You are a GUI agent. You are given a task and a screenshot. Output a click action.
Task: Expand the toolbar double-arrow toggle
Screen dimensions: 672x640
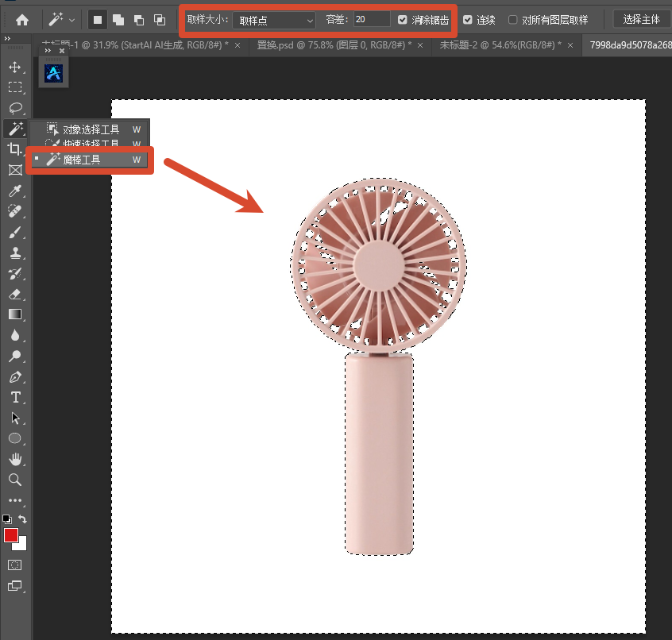click(x=7, y=39)
